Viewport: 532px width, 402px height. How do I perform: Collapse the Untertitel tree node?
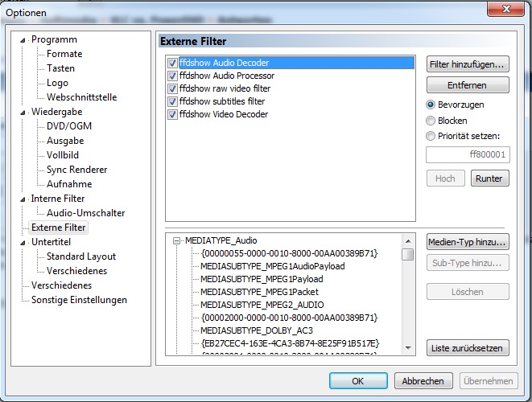point(23,243)
